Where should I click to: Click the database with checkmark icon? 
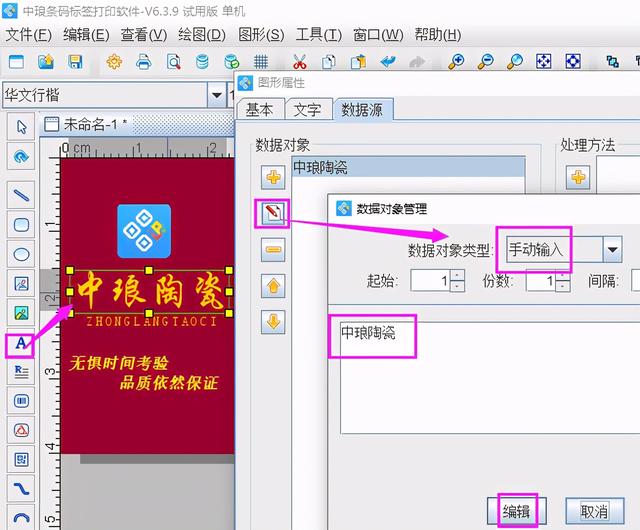231,62
